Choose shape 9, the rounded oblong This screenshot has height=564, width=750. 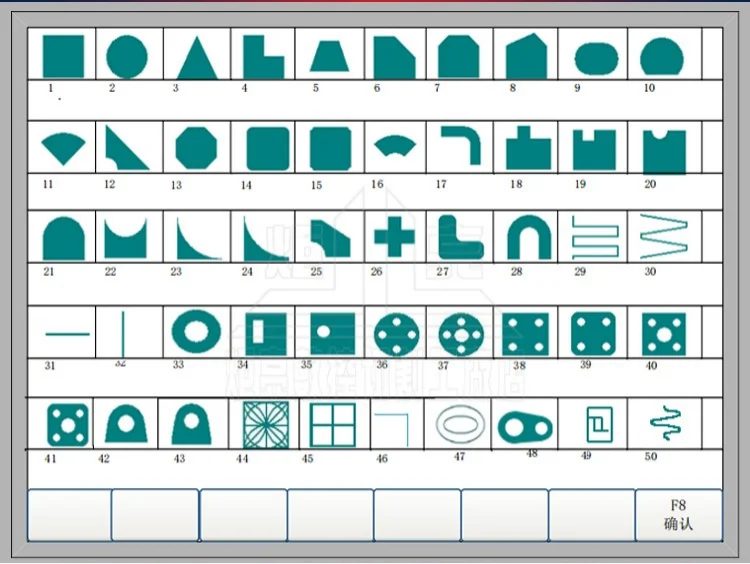596,59
